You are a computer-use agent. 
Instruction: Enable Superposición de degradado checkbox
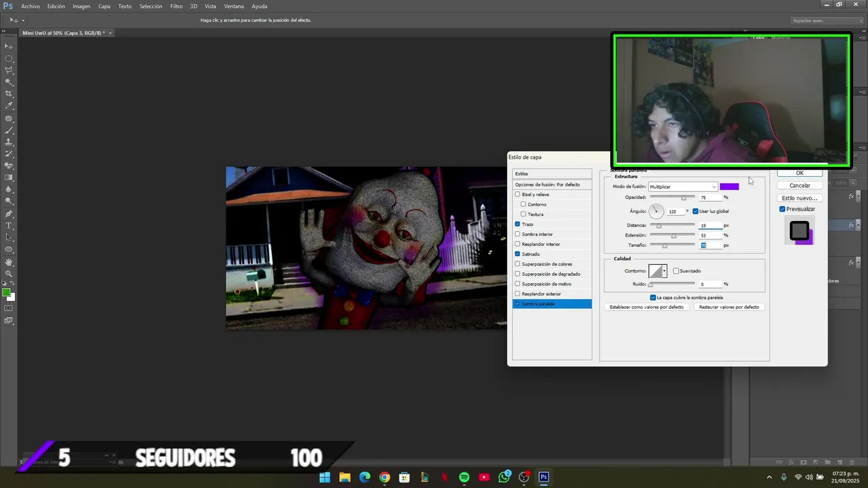517,274
